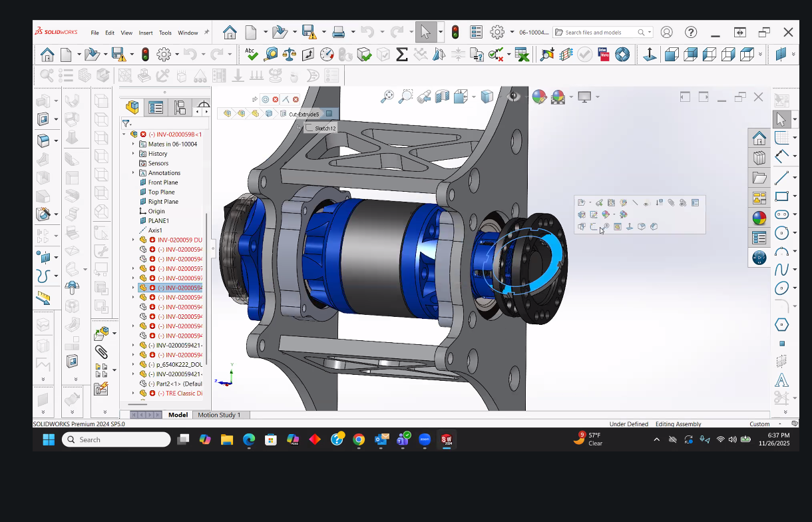The height and width of the screenshot is (522, 812).
Task: Expand the Mates in 06-10004 node
Action: coord(133,144)
